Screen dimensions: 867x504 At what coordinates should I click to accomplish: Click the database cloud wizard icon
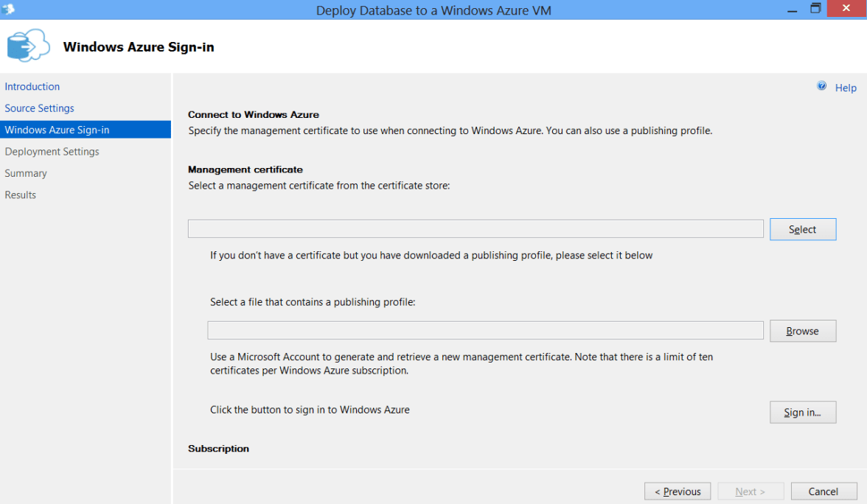(27, 46)
